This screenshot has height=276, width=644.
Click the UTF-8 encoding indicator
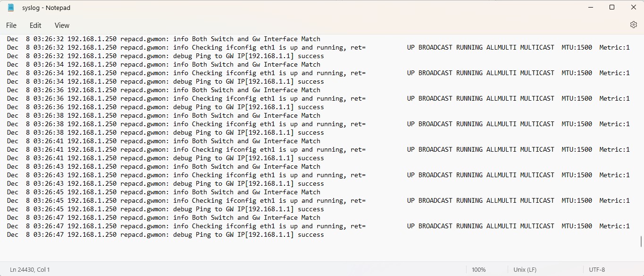[597, 269]
